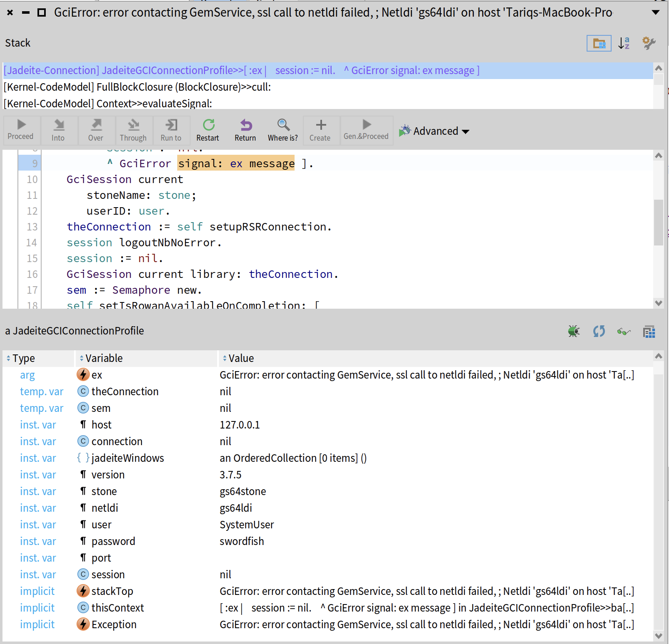Viewport: 669px width, 644px height.
Task: Select the jadeiteWindows variable row
Action: (127, 458)
